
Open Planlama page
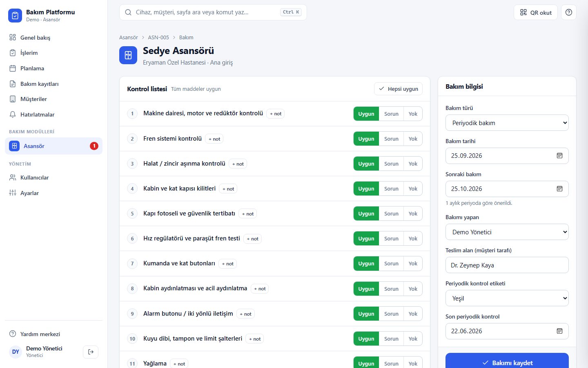(x=53, y=68)
